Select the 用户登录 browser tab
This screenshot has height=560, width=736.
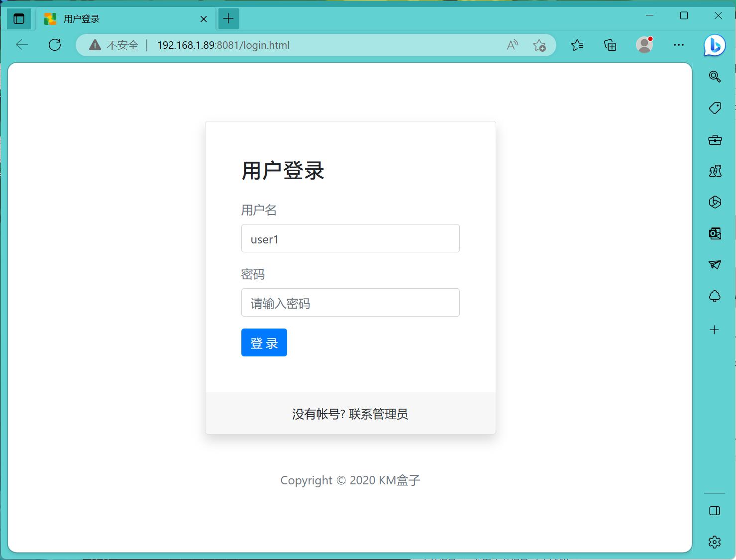click(124, 19)
